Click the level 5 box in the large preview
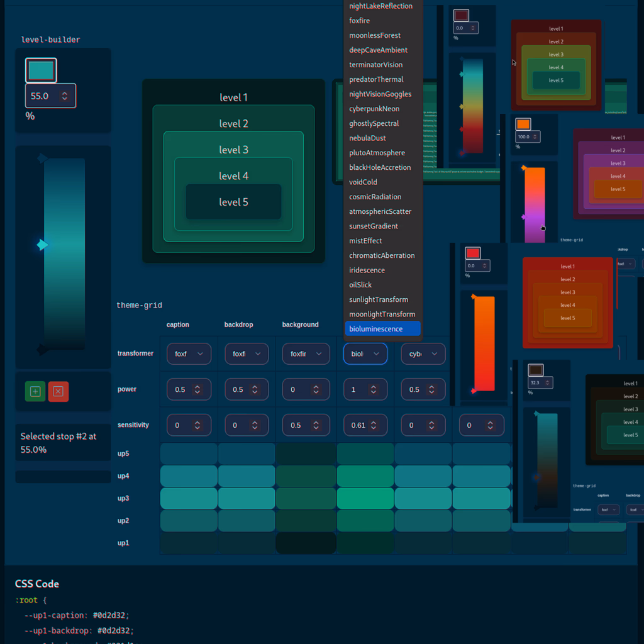Viewport: 644px width, 644px height. [x=233, y=202]
